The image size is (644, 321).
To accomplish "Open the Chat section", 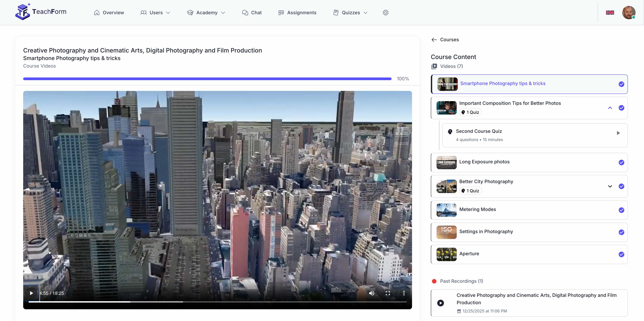I will 252,12.
